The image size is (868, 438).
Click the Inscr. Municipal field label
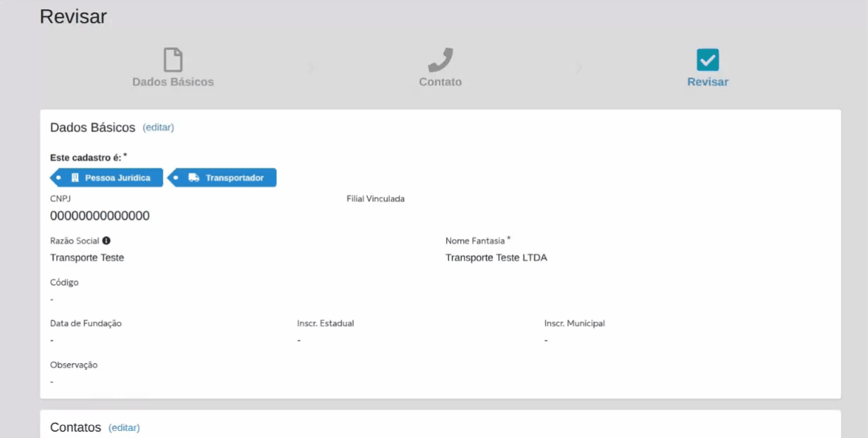tap(574, 324)
